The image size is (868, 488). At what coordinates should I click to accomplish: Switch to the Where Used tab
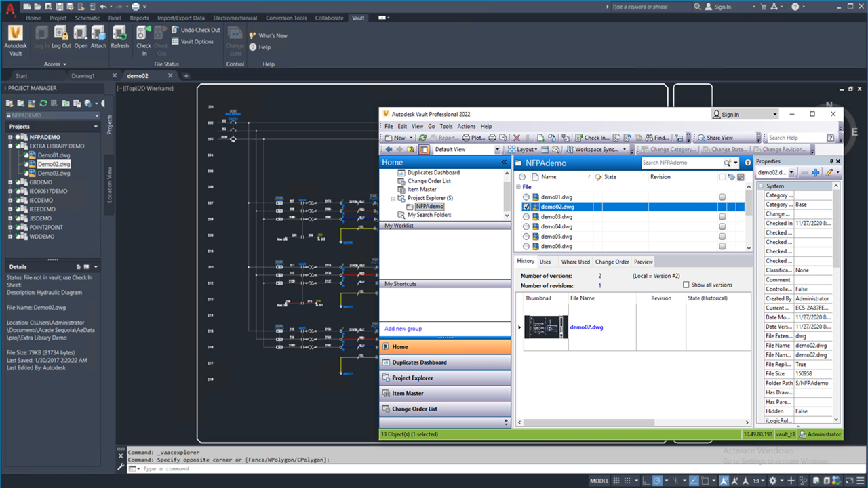point(576,262)
